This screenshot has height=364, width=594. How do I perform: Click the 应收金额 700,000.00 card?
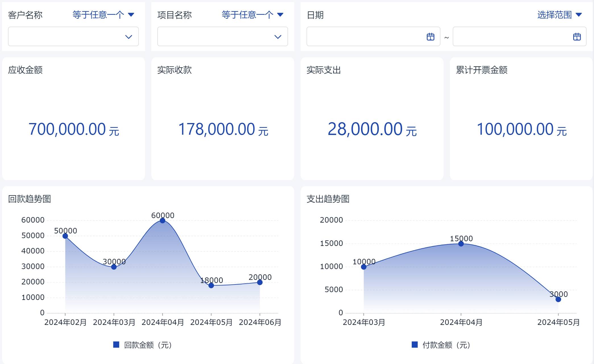(73, 129)
